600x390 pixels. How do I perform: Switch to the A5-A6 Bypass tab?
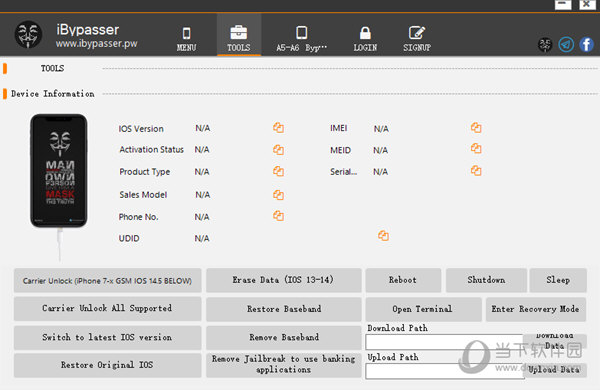click(x=302, y=39)
